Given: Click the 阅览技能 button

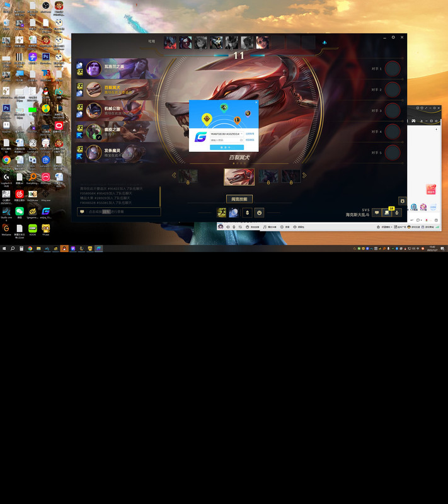Looking at the screenshot, I should (239, 199).
